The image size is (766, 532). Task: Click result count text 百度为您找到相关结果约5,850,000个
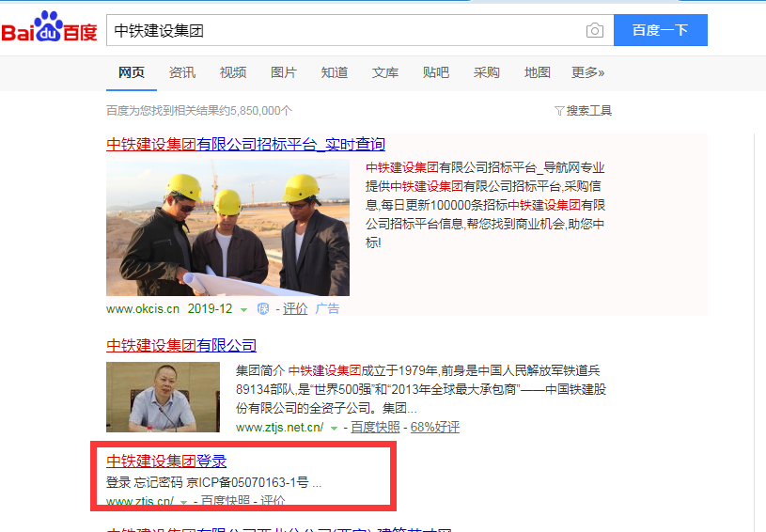point(199,111)
